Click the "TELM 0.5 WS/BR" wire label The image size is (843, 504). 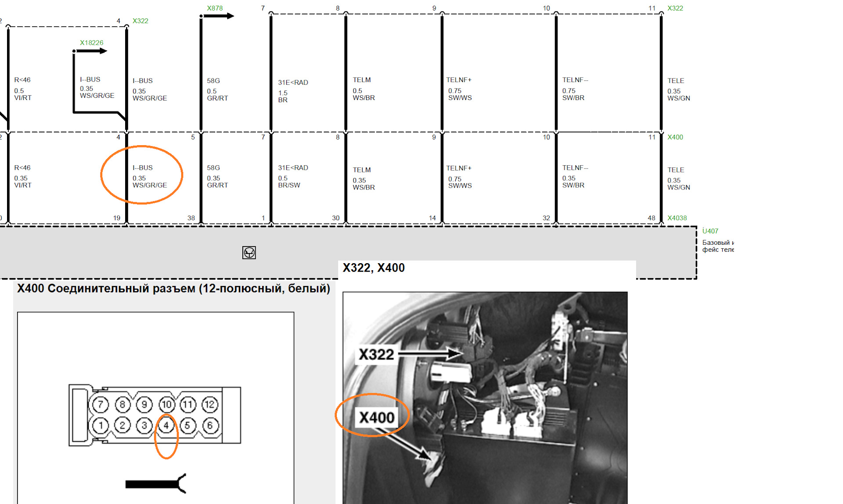click(x=364, y=89)
